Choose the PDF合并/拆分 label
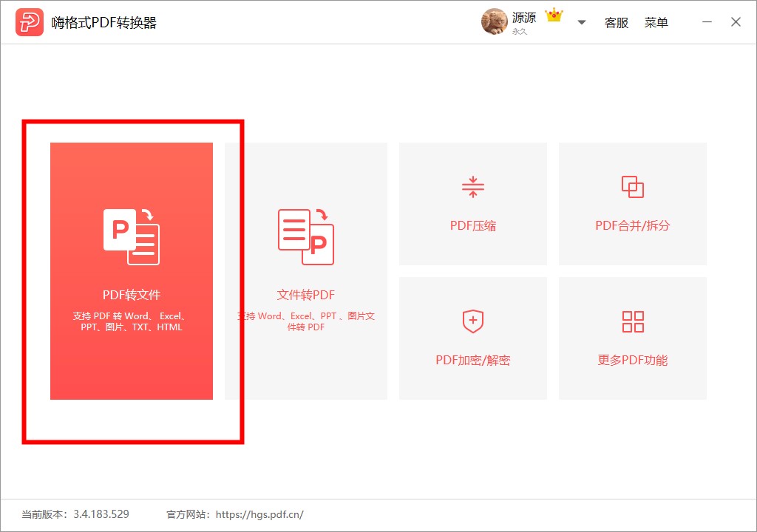Screen dimensions: 757x532 coord(633,225)
